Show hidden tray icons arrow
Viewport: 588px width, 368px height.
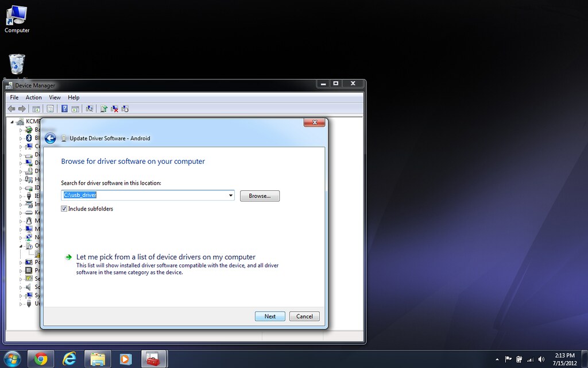pos(497,359)
